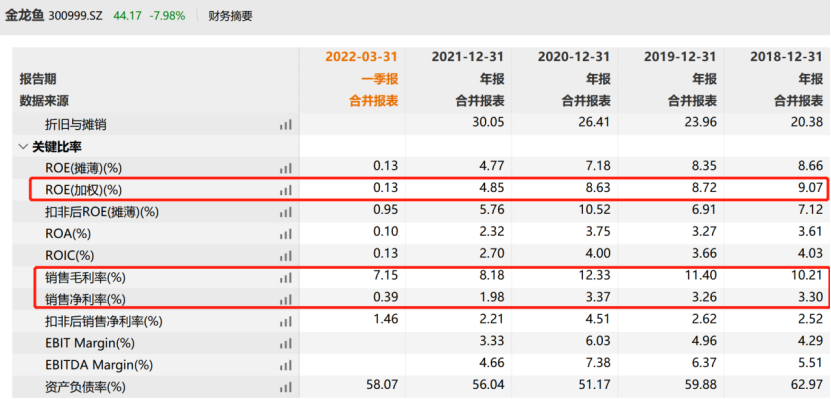The image size is (831, 399).
Task: Open chart icon for 销售毛利率(%) row
Action: coord(286,278)
